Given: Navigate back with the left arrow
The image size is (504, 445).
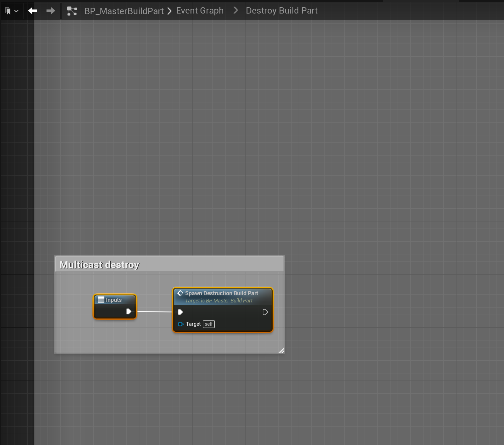Looking at the screenshot, I should (x=32, y=11).
